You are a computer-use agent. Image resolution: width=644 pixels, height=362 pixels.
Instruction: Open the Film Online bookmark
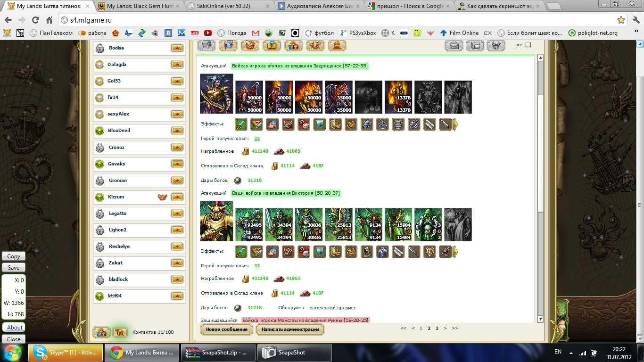459,33
